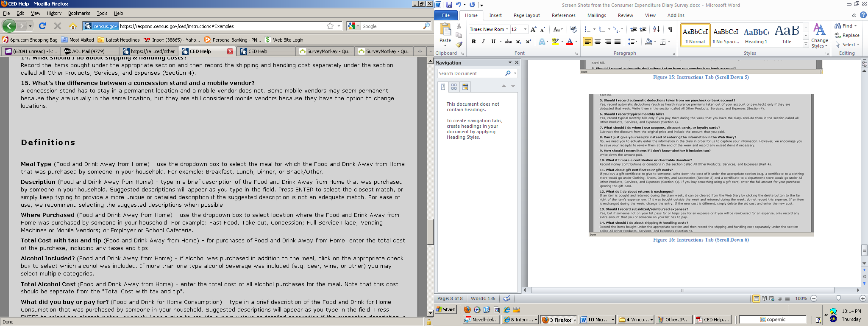Align text right in Word
The image size is (868, 326).
click(x=608, y=42)
